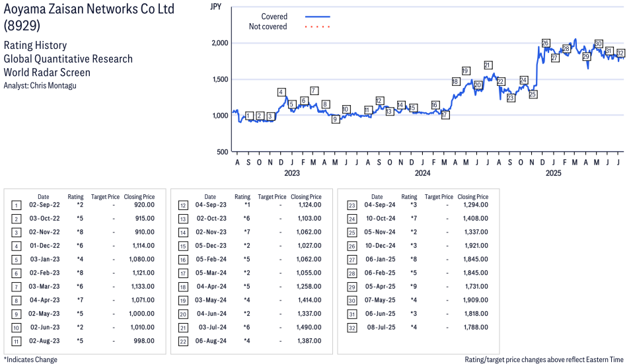
Task: Click the 2,000 y-axis label
Action: point(220,43)
